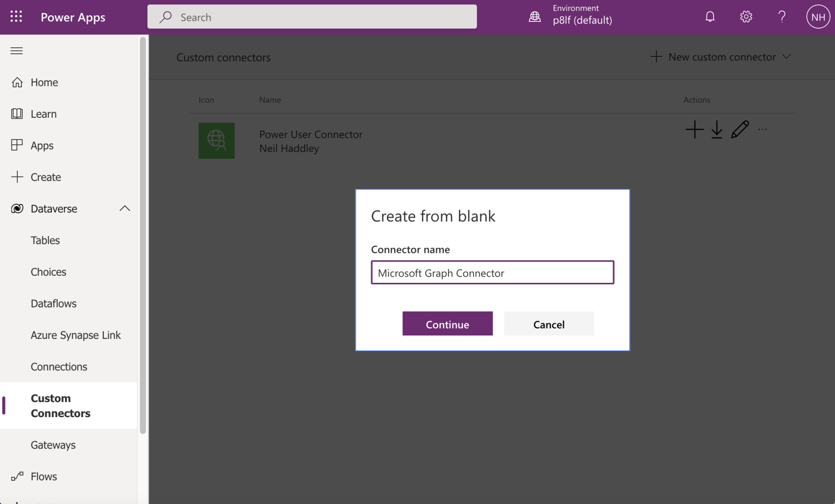The image size is (835, 504).
Task: Open more actions ellipsis for Power User Connector
Action: point(763,130)
